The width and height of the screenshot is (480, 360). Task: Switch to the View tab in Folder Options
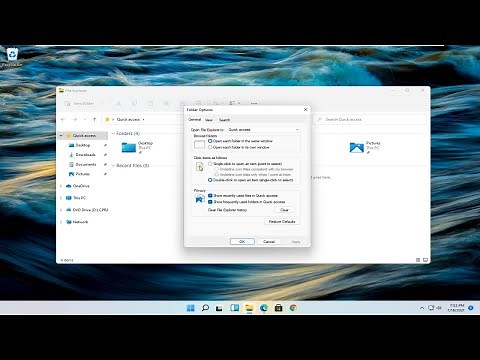pyautogui.click(x=209, y=120)
